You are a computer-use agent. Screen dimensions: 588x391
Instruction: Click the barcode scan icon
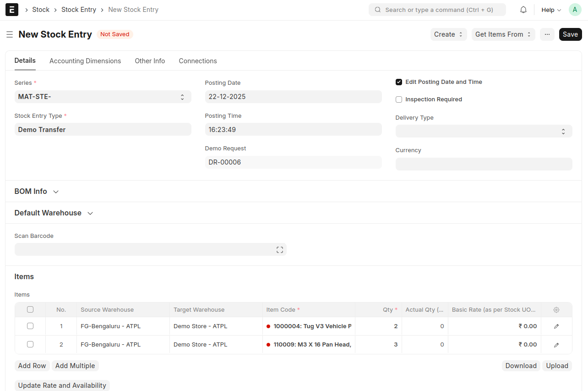coord(279,250)
